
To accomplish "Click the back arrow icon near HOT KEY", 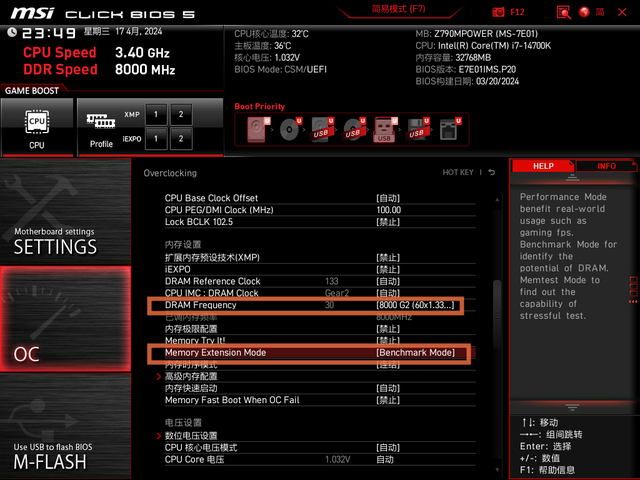I will click(x=492, y=173).
